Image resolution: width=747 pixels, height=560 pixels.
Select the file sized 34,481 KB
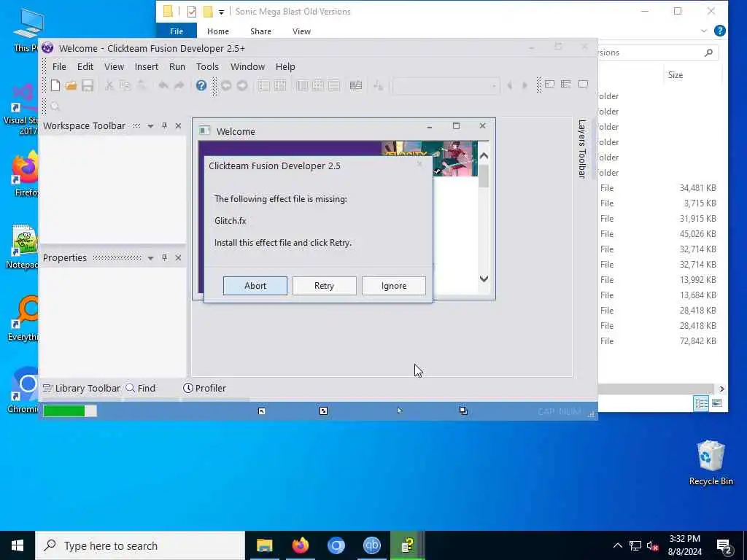(x=659, y=187)
